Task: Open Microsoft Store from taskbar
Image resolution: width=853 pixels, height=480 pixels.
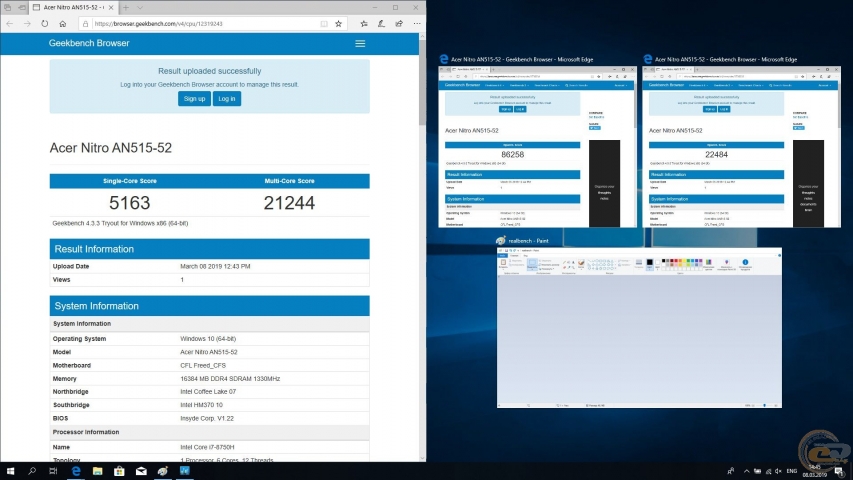Action: click(x=119, y=471)
